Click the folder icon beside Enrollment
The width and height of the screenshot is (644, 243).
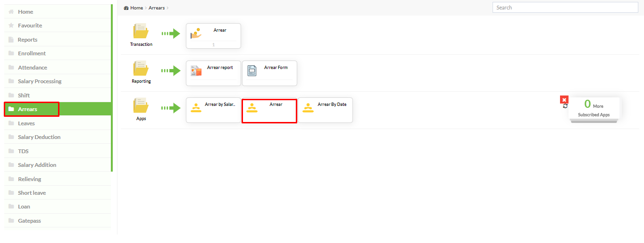(x=11, y=53)
